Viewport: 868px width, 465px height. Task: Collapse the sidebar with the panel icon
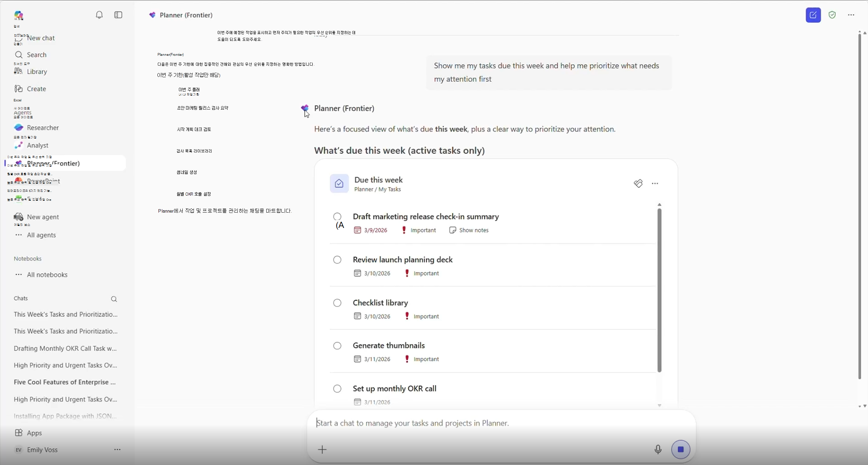click(x=118, y=15)
